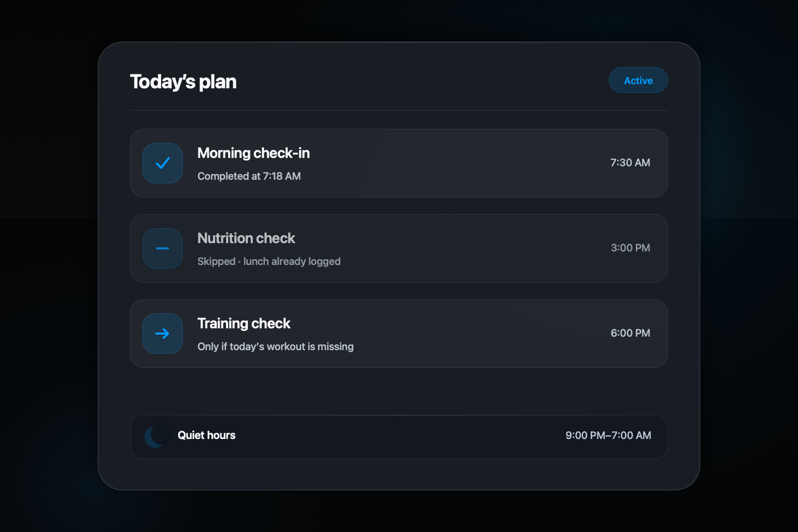798x532 pixels.
Task: Click the minus icon for Nutrition check
Action: [163, 248]
